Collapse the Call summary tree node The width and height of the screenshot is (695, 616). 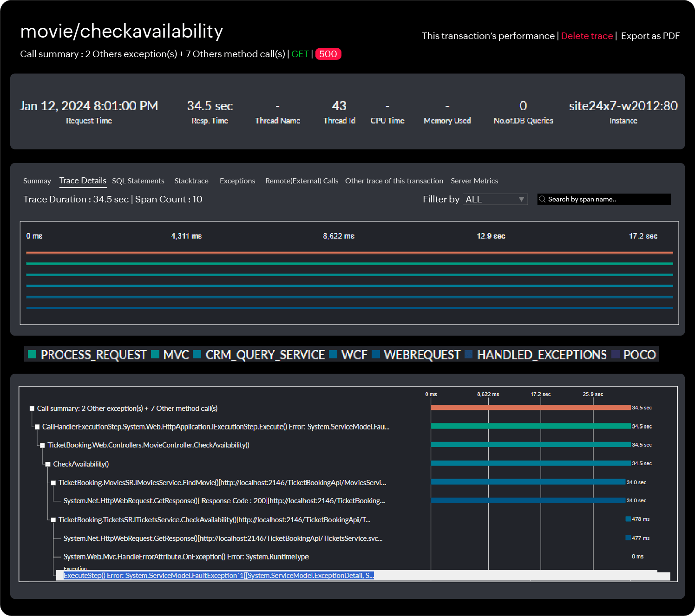(32, 409)
